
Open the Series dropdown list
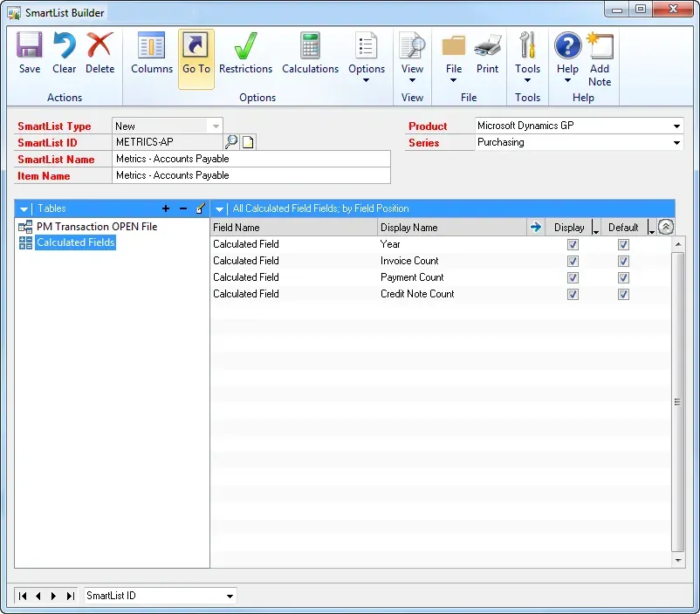coord(676,143)
